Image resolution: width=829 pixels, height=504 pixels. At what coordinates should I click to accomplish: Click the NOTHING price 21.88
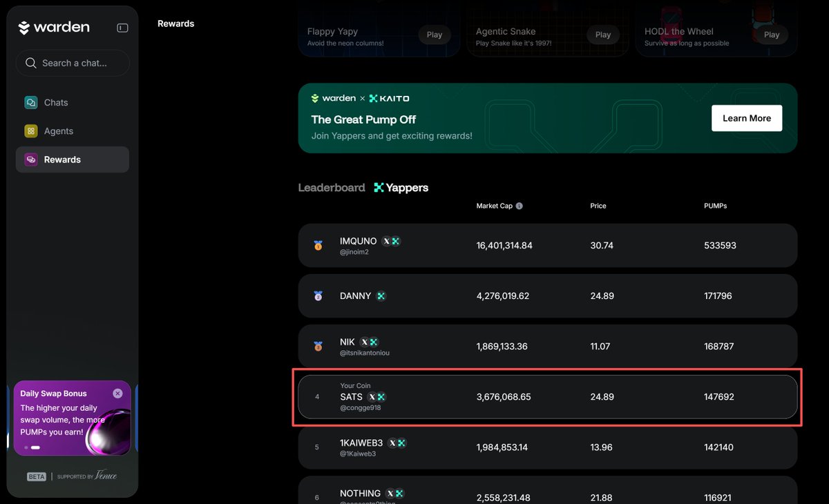pyautogui.click(x=601, y=498)
